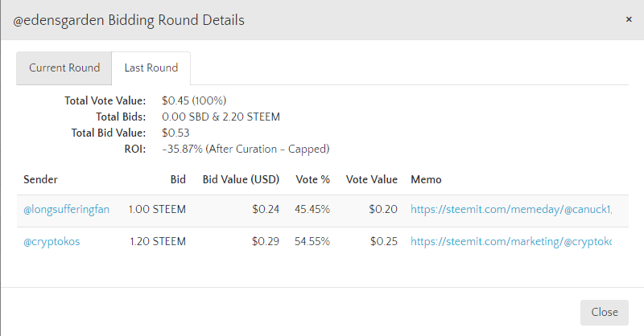Click the @edensgarden Bidding Round Details title
Image resolution: width=644 pixels, height=336 pixels.
(x=129, y=20)
